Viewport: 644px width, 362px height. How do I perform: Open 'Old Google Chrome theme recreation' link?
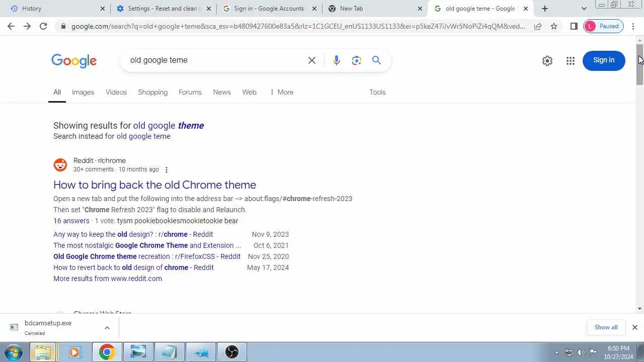click(x=147, y=256)
